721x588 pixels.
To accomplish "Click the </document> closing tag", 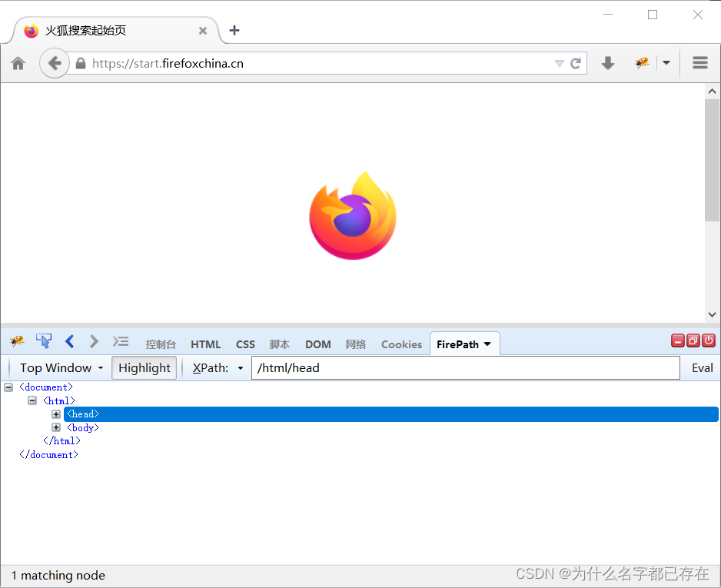I will coord(48,455).
